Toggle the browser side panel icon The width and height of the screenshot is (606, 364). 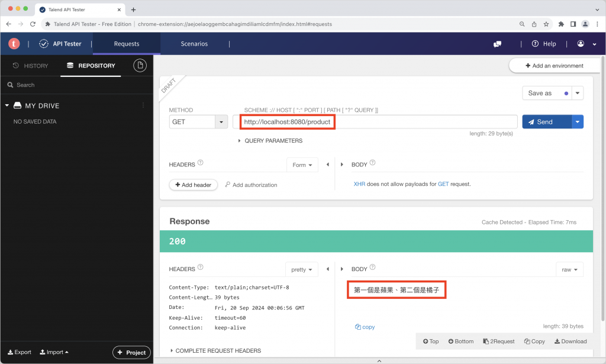pos(573,24)
